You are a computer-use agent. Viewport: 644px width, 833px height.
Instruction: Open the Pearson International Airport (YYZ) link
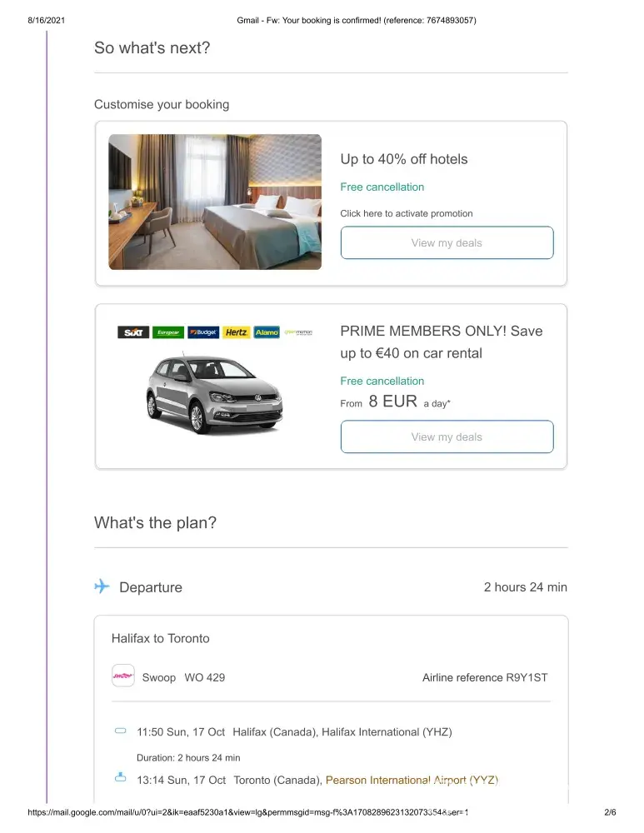coord(412,781)
